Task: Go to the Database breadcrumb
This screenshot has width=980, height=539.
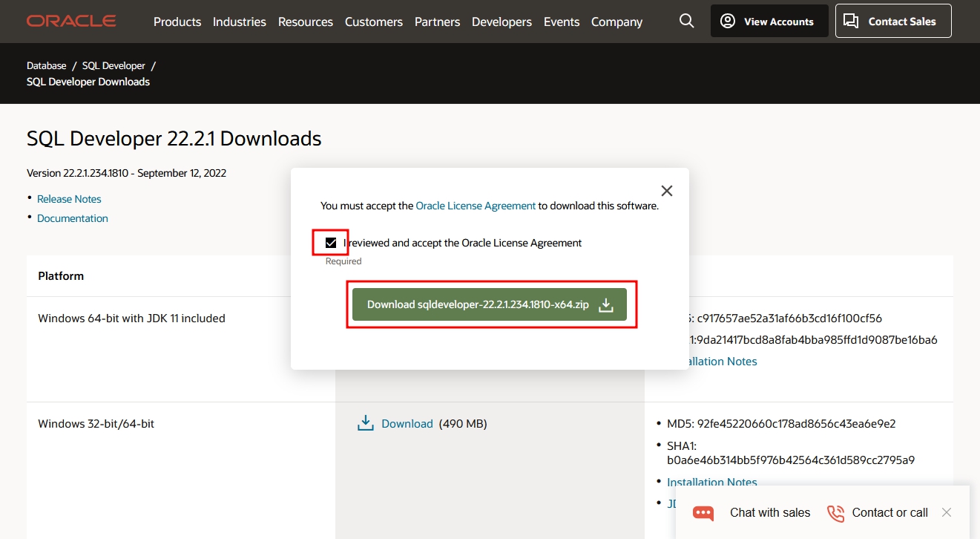Action: tap(47, 65)
